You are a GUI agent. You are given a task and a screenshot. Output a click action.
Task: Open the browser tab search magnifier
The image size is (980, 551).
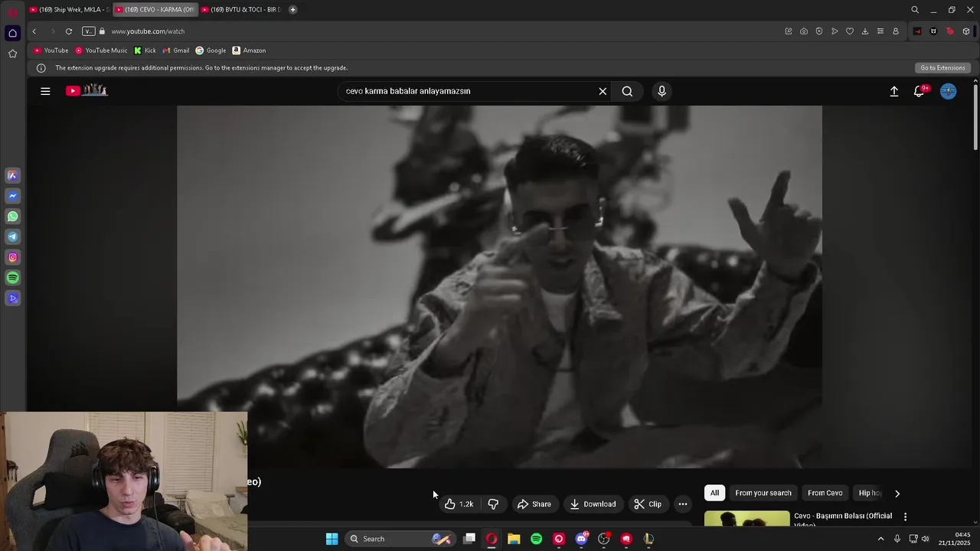click(915, 10)
